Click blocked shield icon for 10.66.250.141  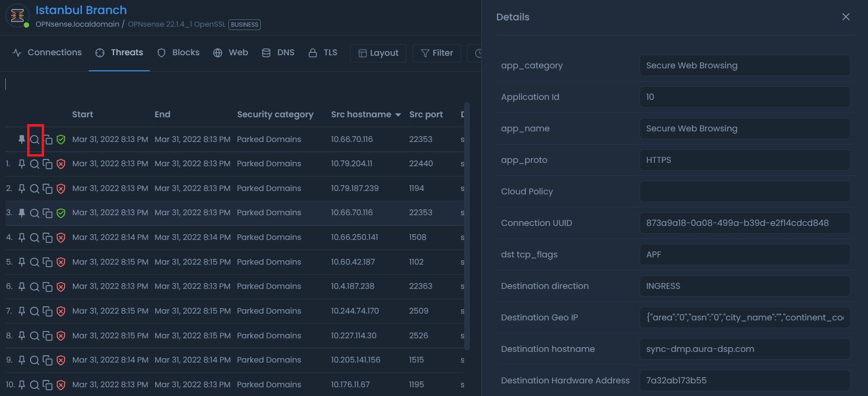[61, 238]
